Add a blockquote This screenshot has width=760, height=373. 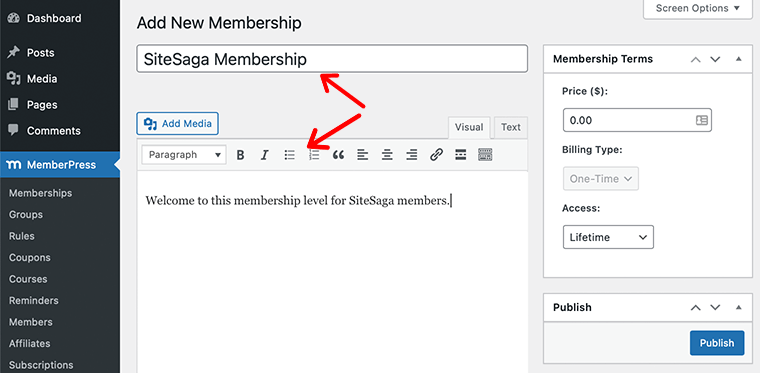pos(338,155)
